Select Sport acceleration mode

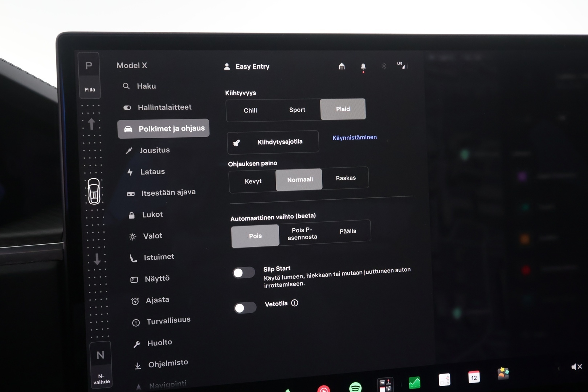coord(297,110)
